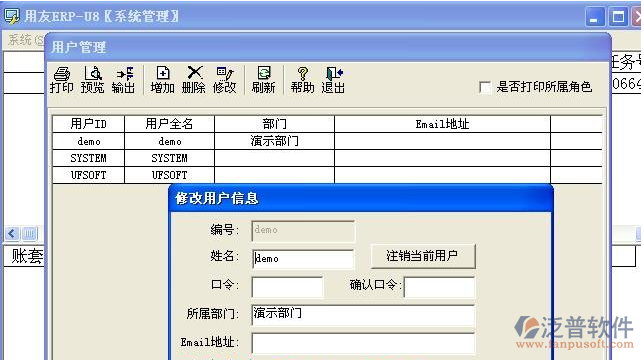The height and width of the screenshot is (360, 644).
Task: Click the 打印 (Print) toolbar icon
Action: (x=62, y=80)
